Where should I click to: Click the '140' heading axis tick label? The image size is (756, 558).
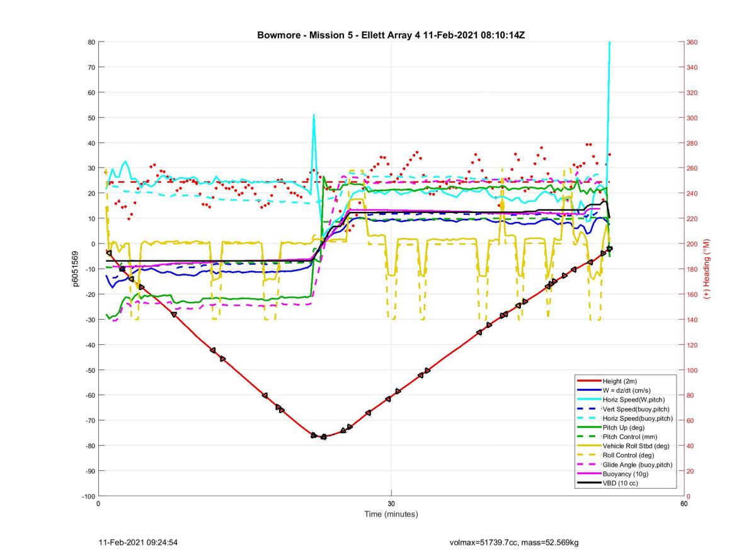click(692, 320)
